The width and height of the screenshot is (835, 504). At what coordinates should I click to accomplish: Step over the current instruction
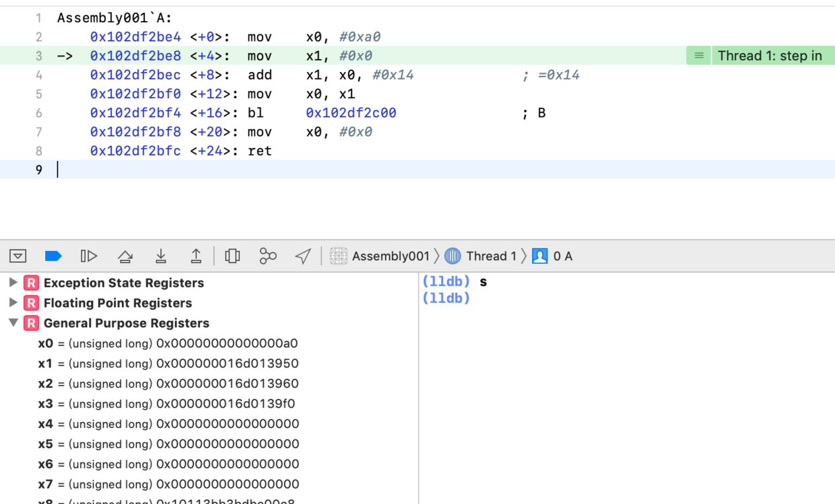(125, 256)
